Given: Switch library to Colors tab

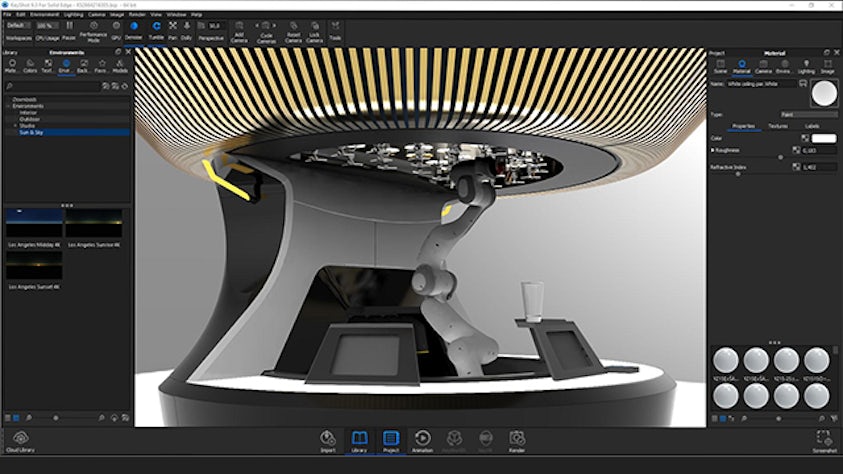Looking at the screenshot, I should click(30, 66).
